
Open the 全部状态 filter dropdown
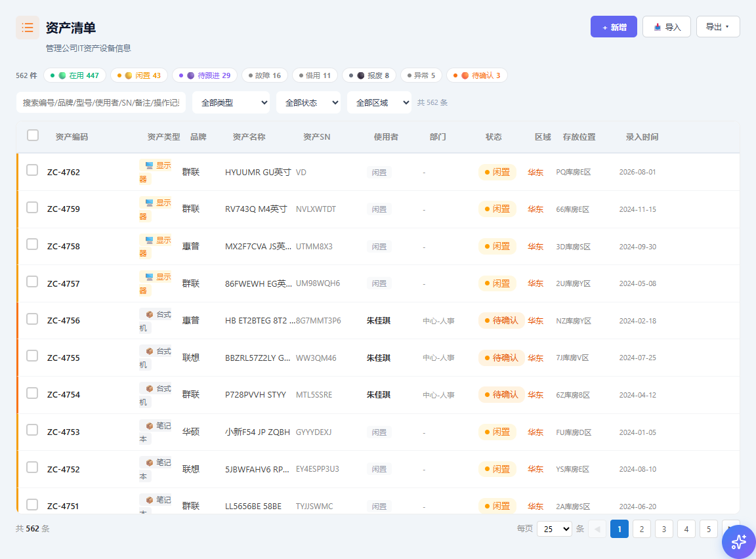(308, 102)
